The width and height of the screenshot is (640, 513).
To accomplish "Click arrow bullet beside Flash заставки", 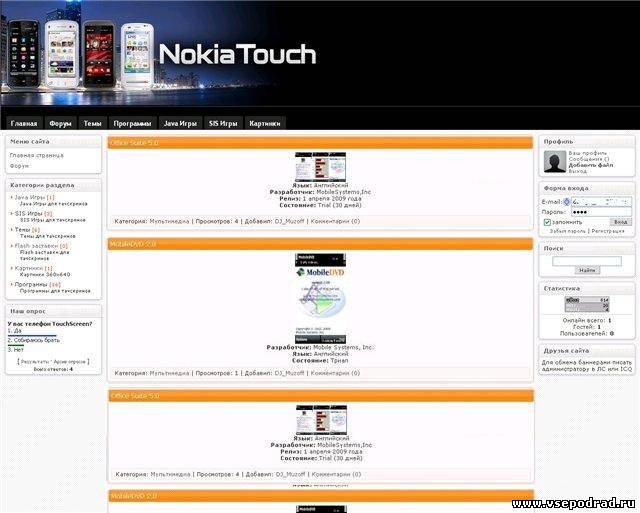I will coord(11,246).
